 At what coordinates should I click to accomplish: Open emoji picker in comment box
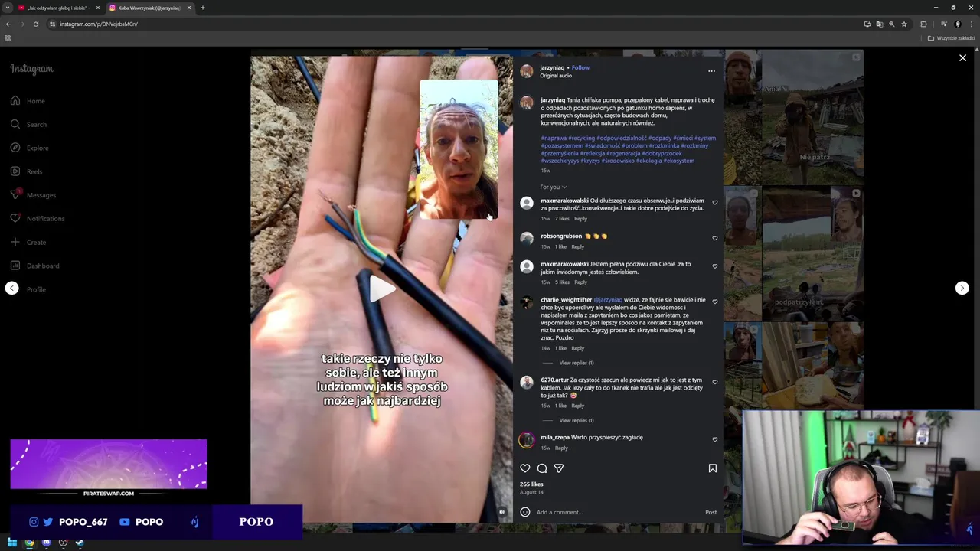[x=525, y=512]
